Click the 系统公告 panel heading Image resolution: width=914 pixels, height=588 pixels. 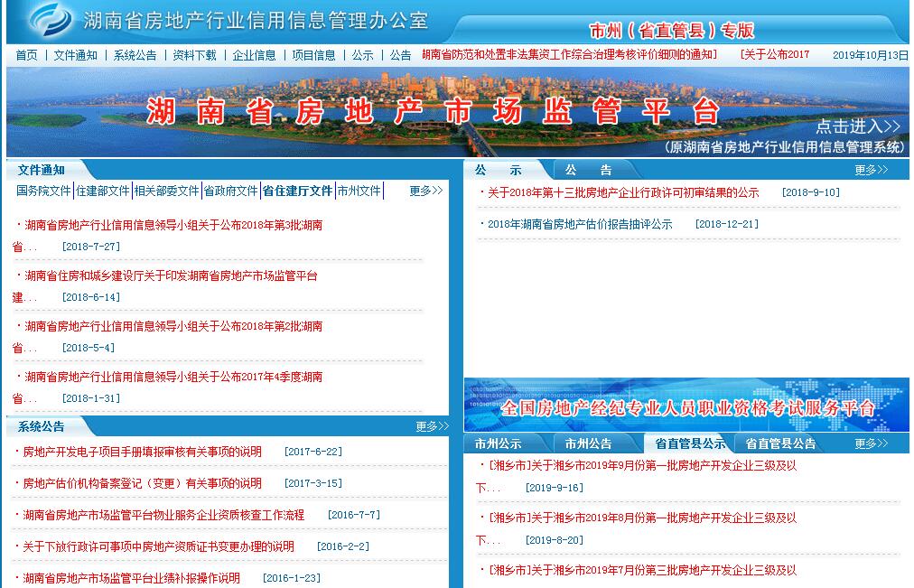tap(41, 426)
